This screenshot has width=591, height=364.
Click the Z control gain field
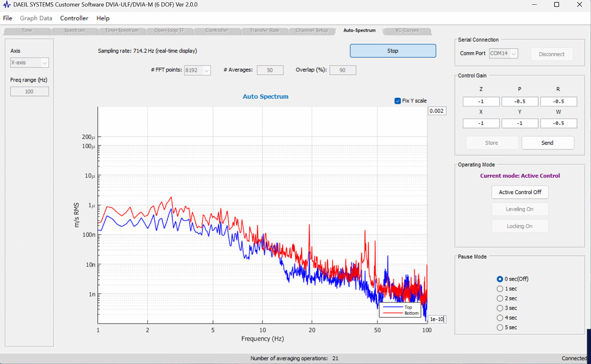(481, 102)
